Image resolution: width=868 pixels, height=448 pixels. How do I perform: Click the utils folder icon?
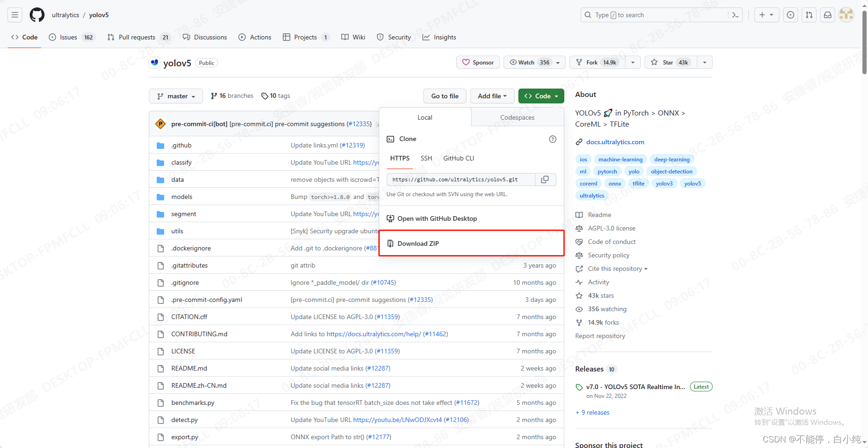coord(160,231)
